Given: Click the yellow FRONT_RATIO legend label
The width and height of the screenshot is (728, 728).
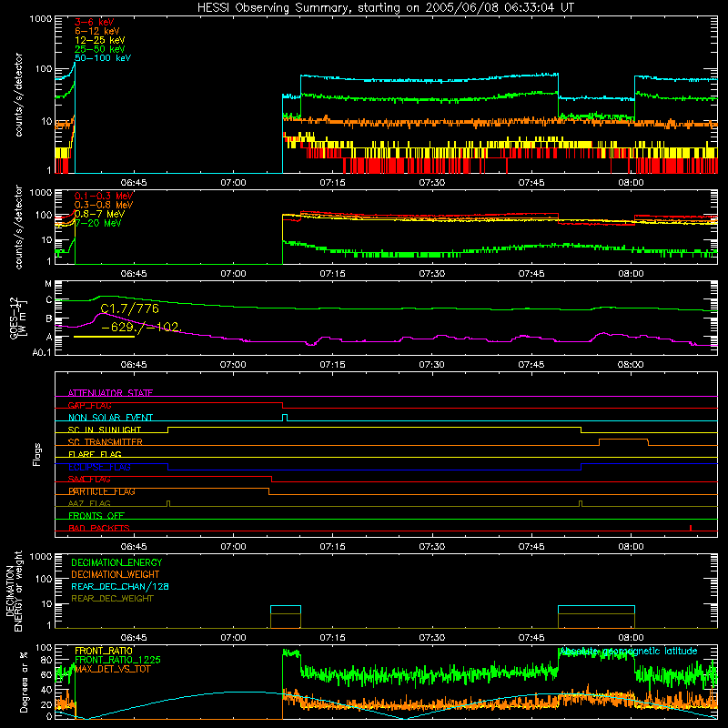Looking at the screenshot, I should point(104,651).
